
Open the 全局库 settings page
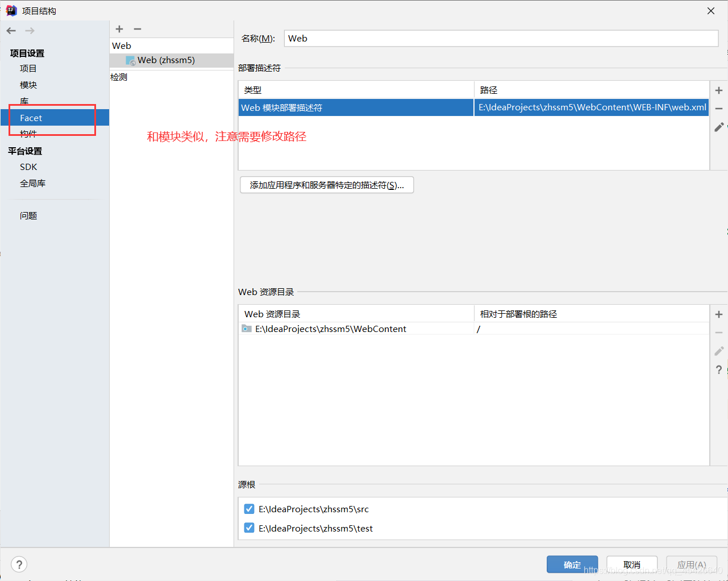(x=33, y=184)
